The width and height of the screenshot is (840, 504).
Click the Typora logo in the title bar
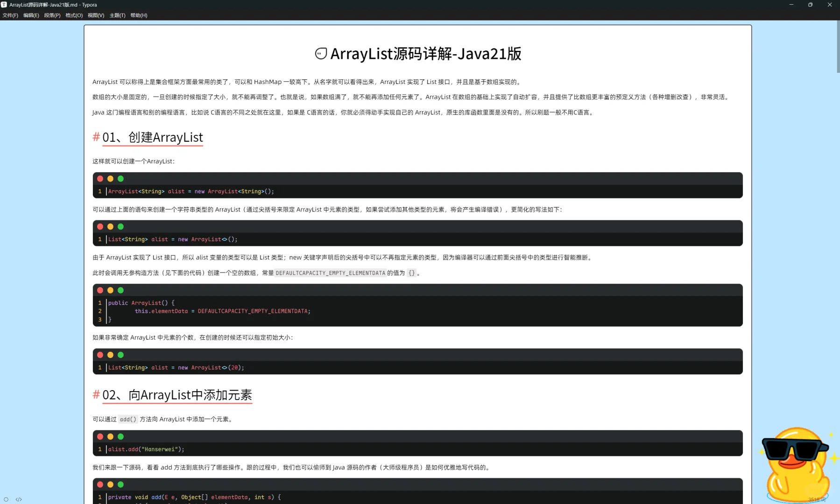tap(4, 5)
